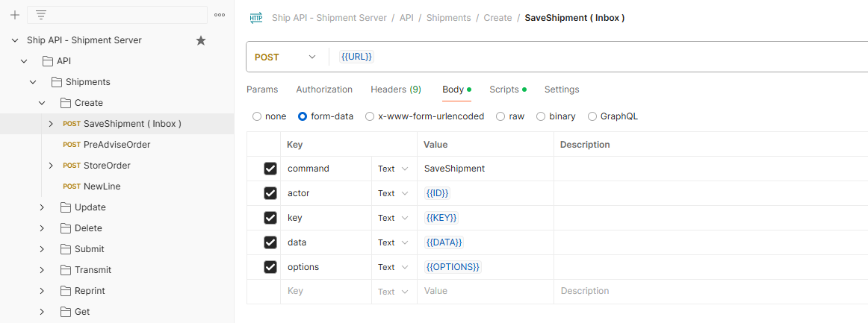
Task: Uncheck the command row checkbox
Action: tap(270, 169)
